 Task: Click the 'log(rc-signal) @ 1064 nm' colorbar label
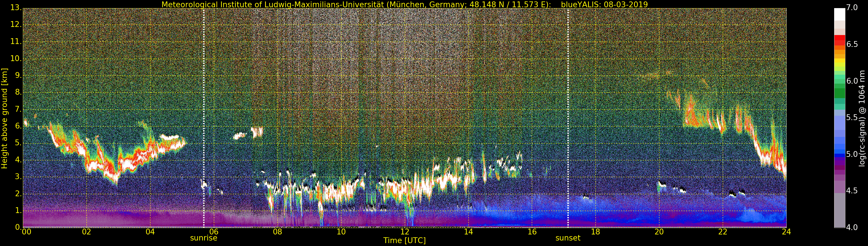(x=862, y=118)
